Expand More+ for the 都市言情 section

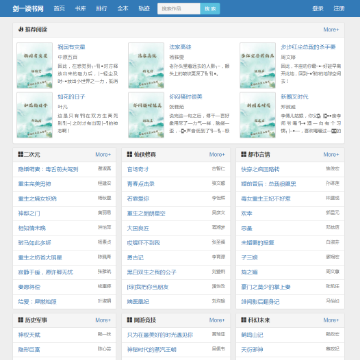coord(331,155)
